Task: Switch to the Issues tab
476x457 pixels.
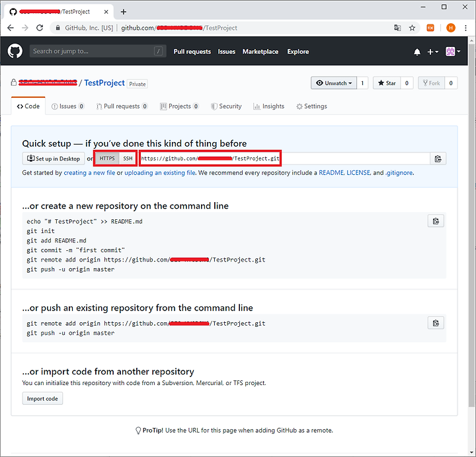Action: 67,106
